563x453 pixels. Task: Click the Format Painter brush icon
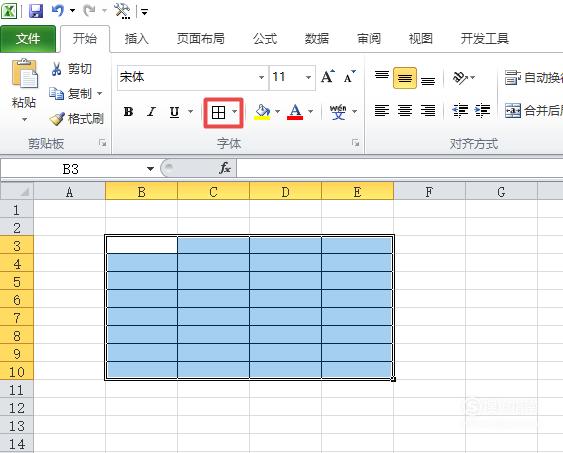[57, 119]
